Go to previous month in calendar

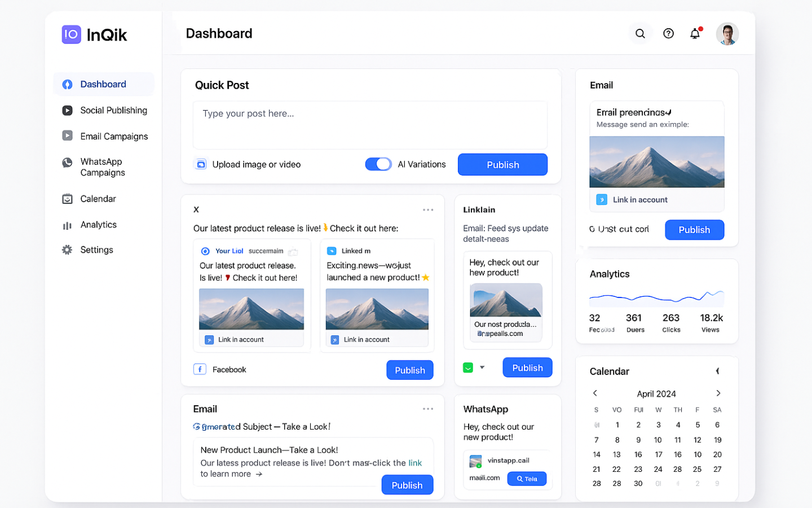tap(595, 393)
